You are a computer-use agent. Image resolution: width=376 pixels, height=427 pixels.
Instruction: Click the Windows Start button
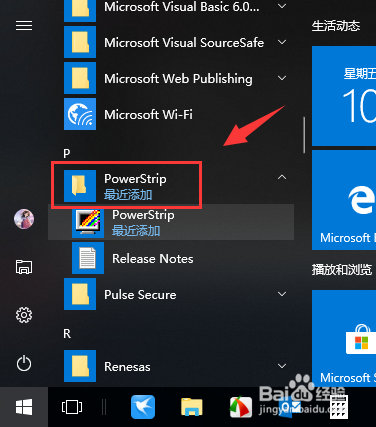pyautogui.click(x=24, y=407)
